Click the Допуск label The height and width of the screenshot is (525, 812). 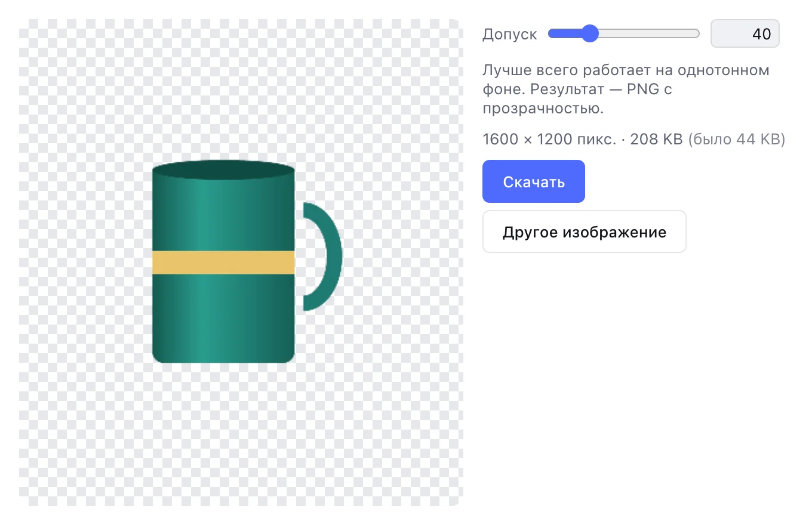click(x=510, y=34)
